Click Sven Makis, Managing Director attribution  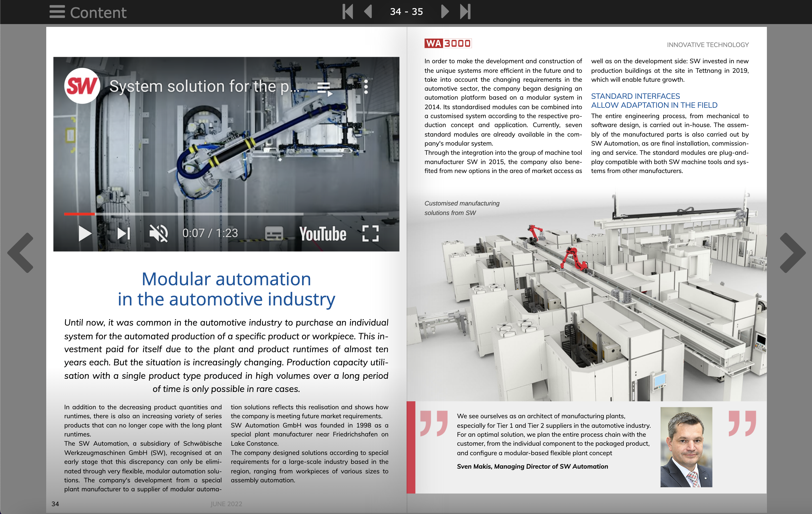coord(532,466)
